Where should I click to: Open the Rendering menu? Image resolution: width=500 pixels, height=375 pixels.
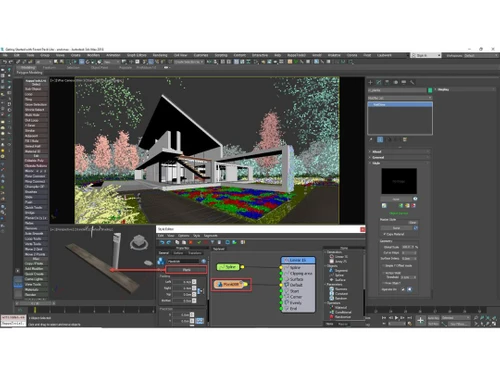(x=160, y=55)
